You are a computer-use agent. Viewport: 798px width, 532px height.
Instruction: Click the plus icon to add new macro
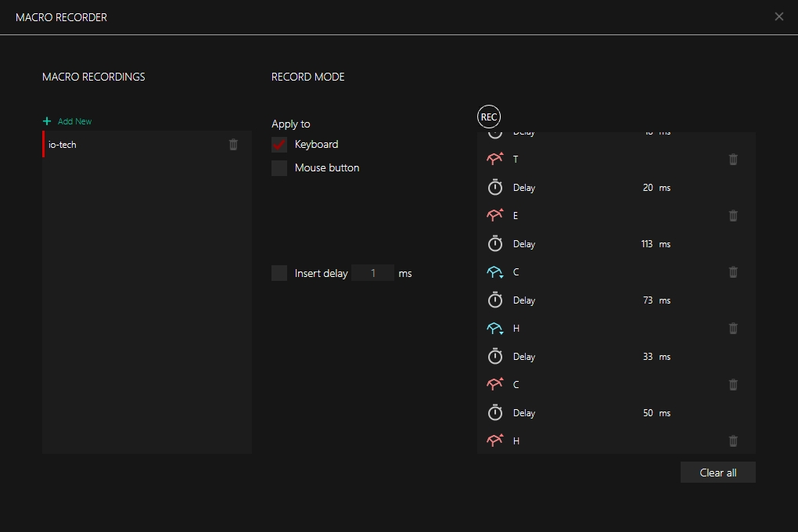47,121
